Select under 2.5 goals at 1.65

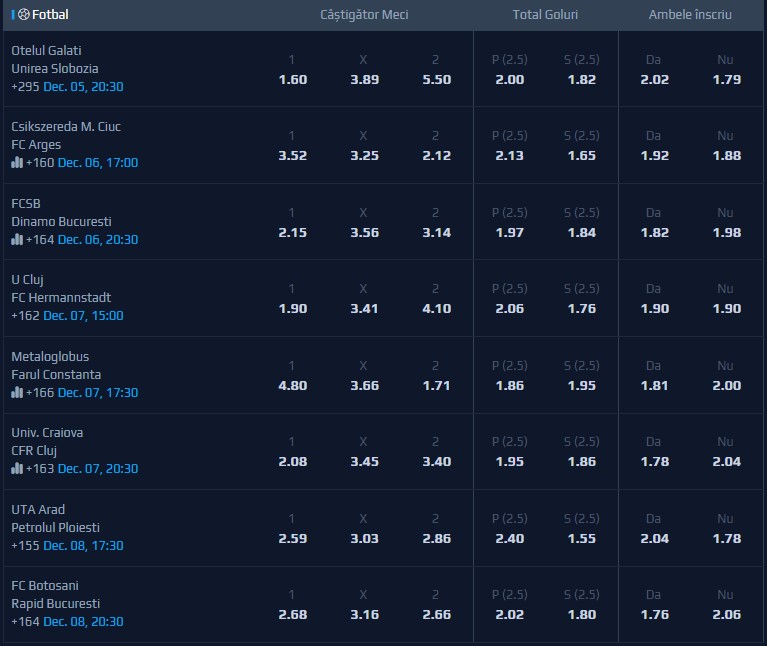coord(582,156)
